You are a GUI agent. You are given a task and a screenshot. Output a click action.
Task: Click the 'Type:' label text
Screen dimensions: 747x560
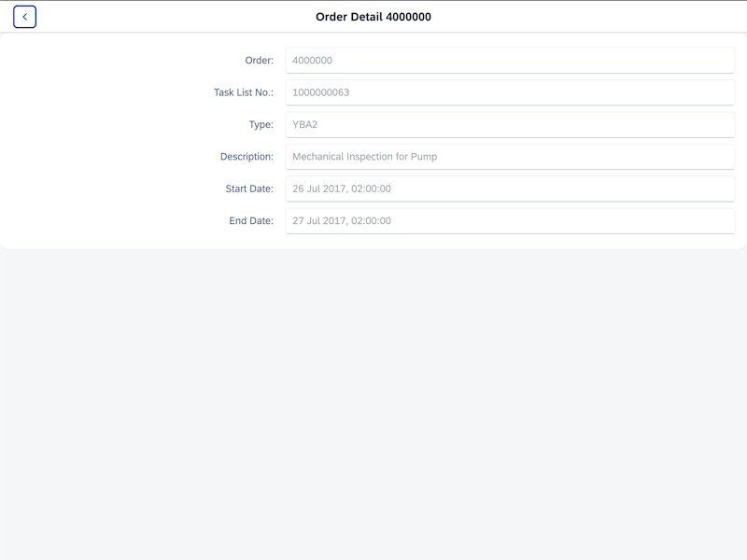pos(261,124)
